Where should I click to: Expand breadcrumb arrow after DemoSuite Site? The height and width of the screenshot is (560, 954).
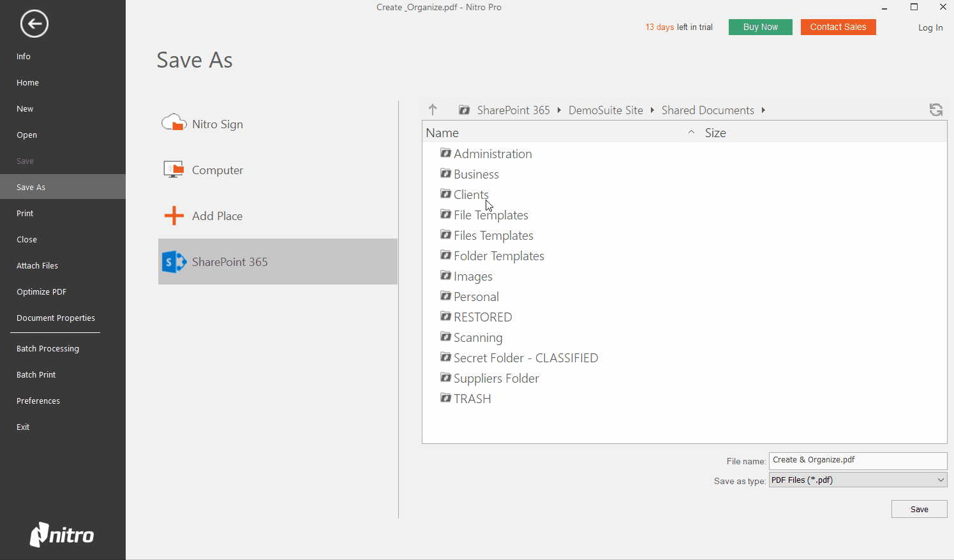pyautogui.click(x=652, y=110)
